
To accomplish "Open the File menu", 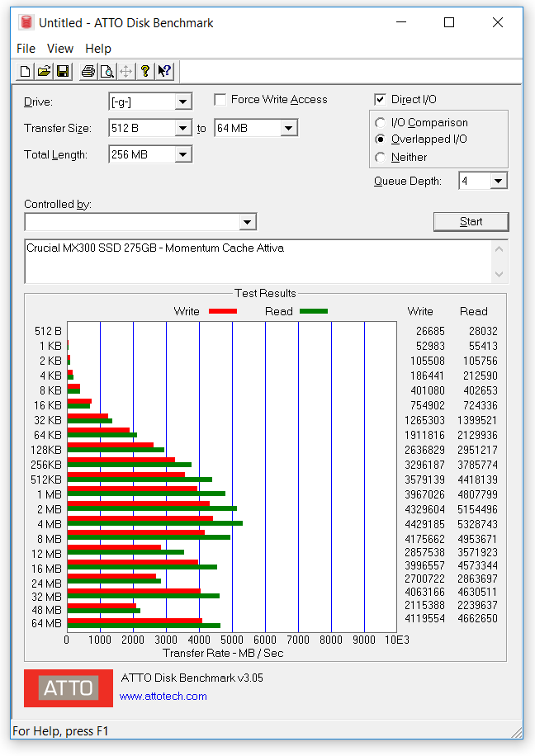I will (x=26, y=49).
